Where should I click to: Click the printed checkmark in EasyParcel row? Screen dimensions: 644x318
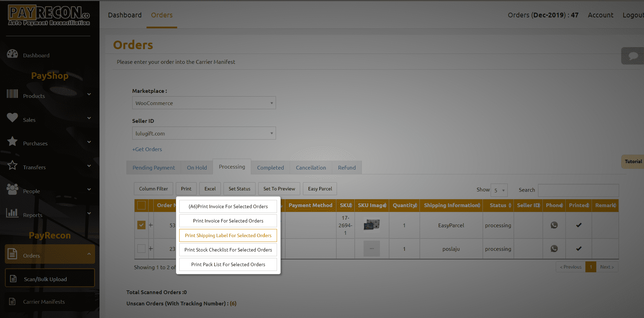[579, 225]
